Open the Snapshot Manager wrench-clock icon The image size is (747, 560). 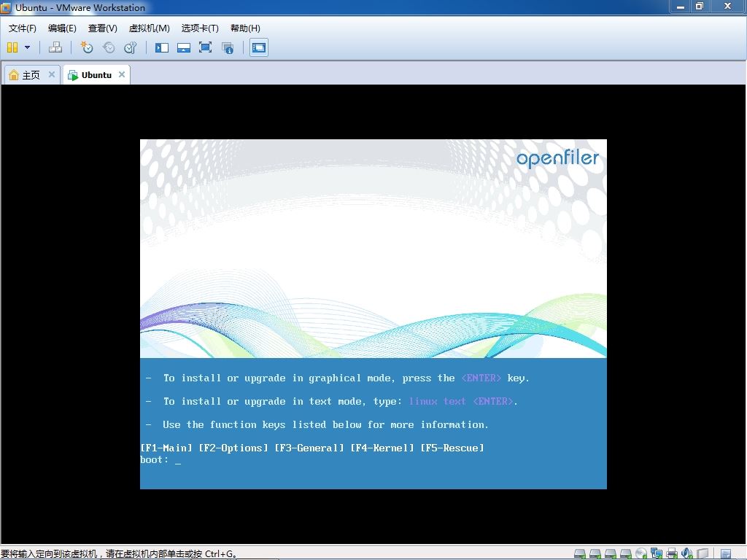(x=130, y=47)
